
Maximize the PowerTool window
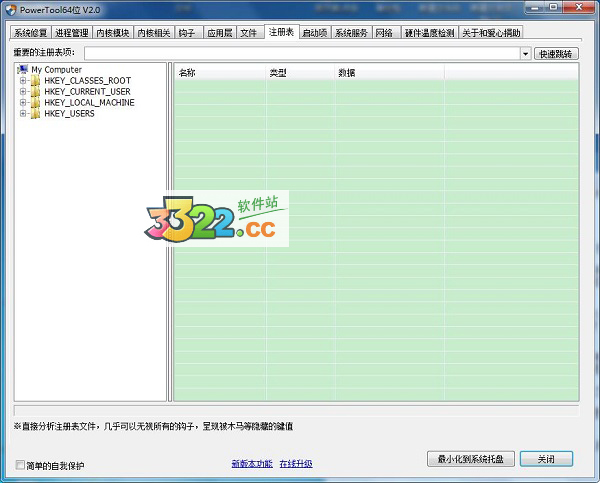(553, 7)
